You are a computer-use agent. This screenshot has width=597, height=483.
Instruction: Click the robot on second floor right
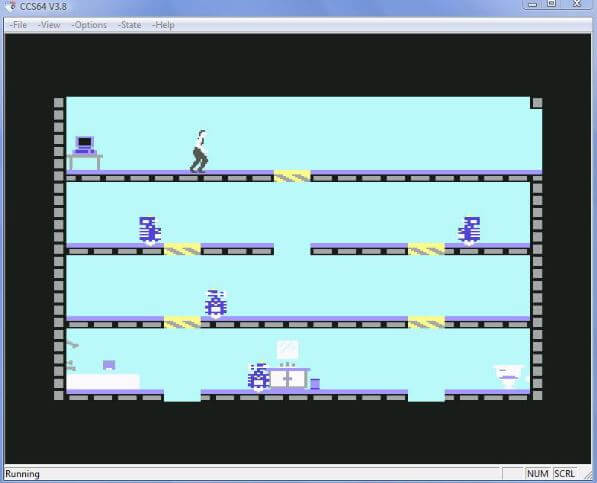point(469,231)
